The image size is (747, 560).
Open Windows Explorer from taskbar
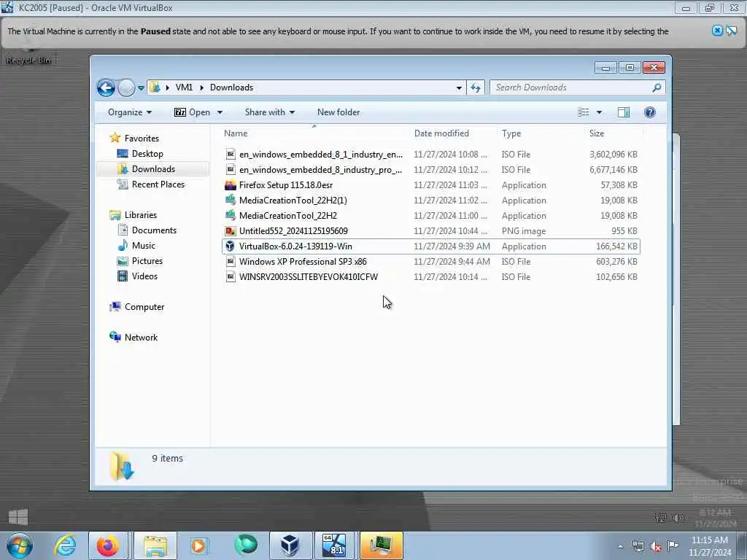tap(155, 545)
